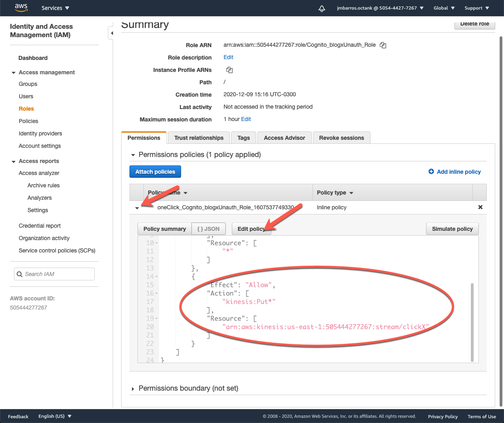
Task: Select the JSON view toggle
Action: click(209, 229)
